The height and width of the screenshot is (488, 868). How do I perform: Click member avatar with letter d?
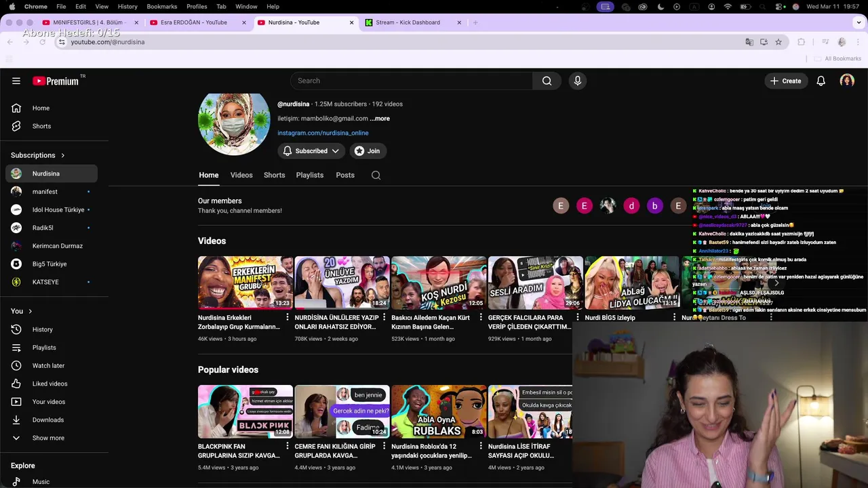[x=631, y=206]
